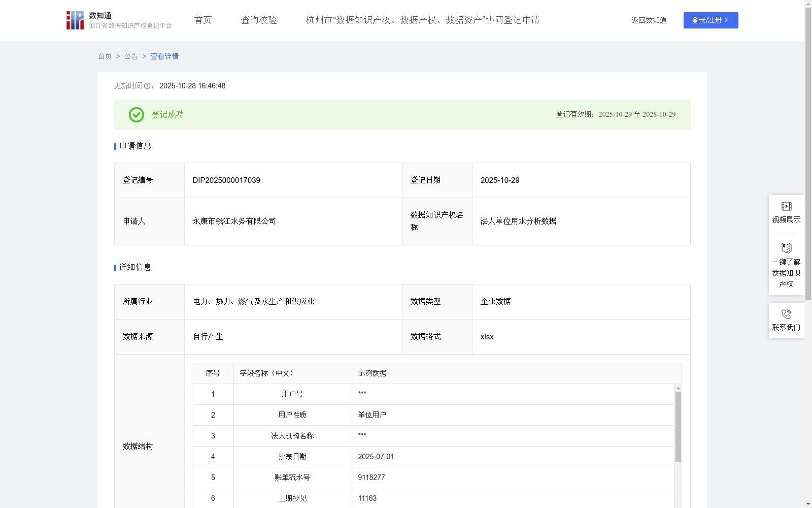This screenshot has width=812, height=508.
Task: Click 公告 in the breadcrumb
Action: click(131, 56)
